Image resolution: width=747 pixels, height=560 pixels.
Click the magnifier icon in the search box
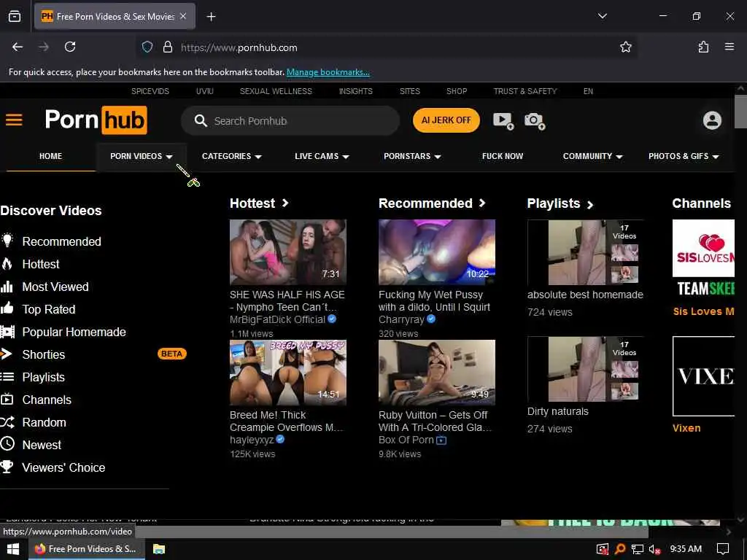[x=201, y=121]
